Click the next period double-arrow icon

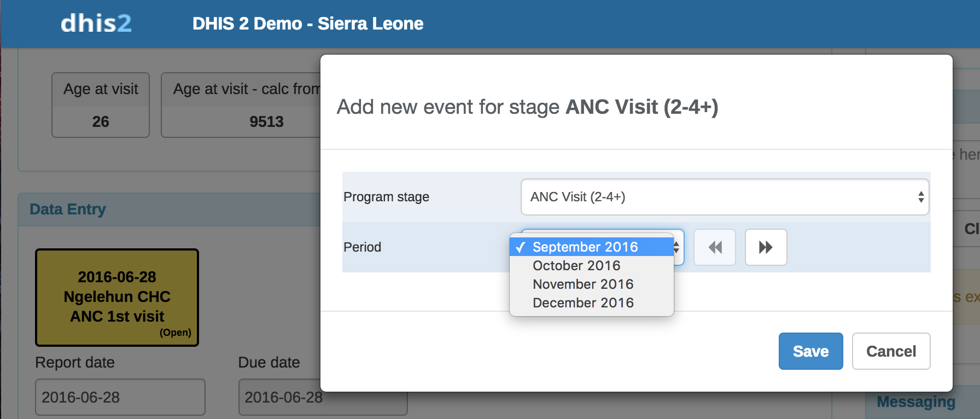click(766, 247)
